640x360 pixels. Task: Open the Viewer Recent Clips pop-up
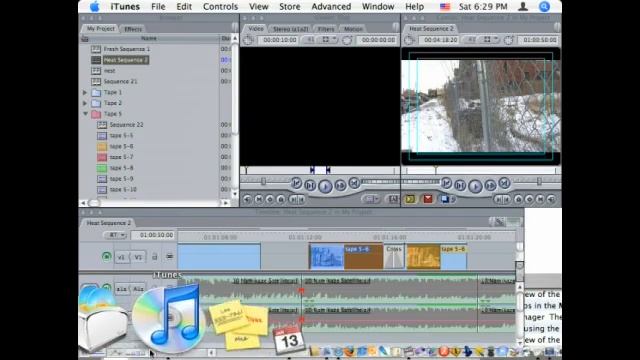point(371,199)
